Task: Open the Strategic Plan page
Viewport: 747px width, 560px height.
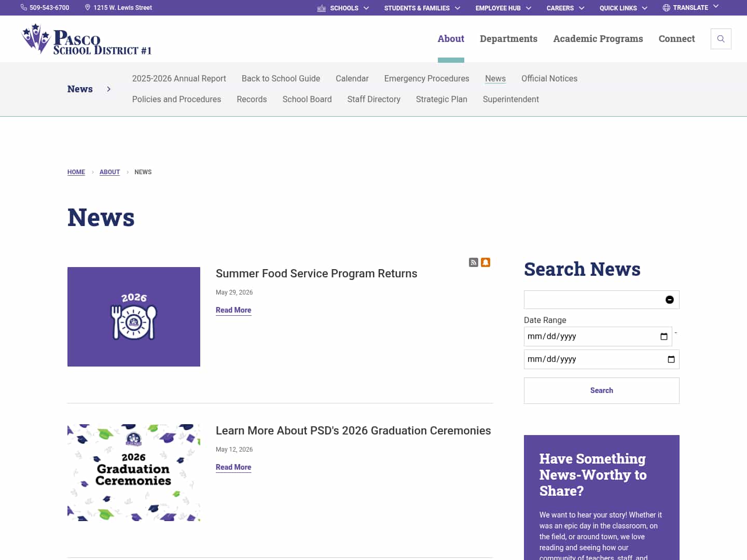Action: pos(441,100)
